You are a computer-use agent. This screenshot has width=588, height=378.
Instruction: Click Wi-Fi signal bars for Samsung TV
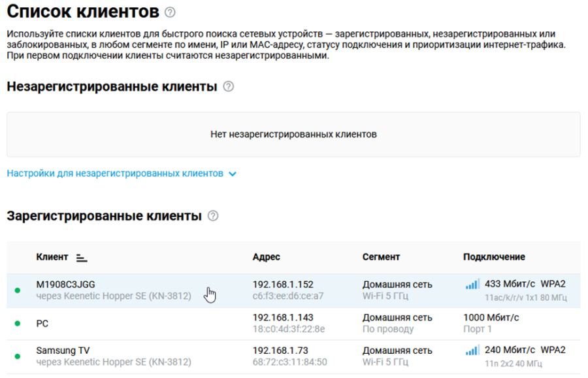(x=472, y=351)
